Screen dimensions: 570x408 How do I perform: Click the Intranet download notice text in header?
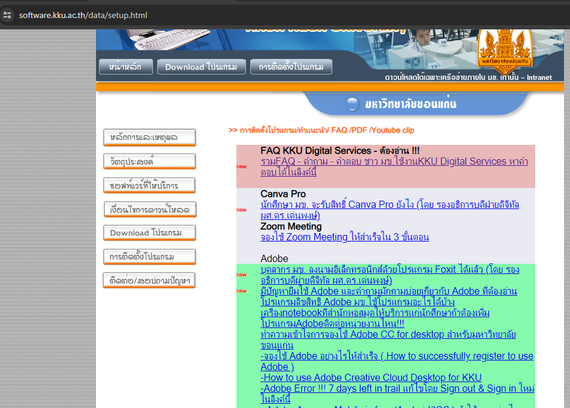click(468, 77)
